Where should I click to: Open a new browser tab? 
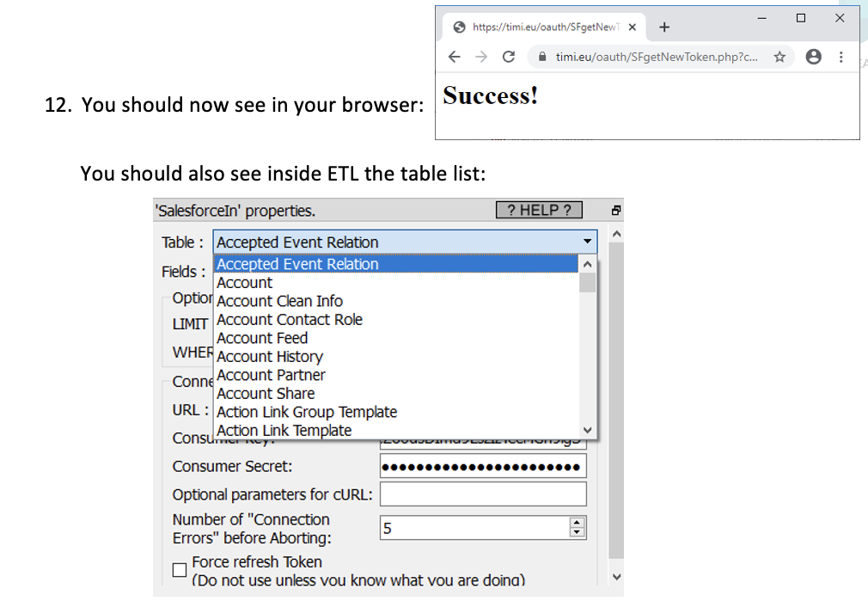click(x=664, y=27)
